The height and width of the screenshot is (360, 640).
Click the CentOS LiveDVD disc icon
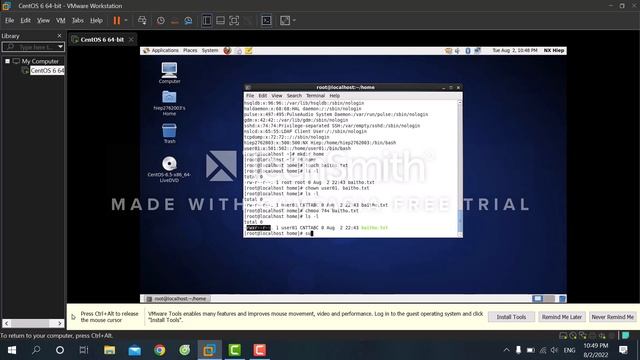pos(169,169)
